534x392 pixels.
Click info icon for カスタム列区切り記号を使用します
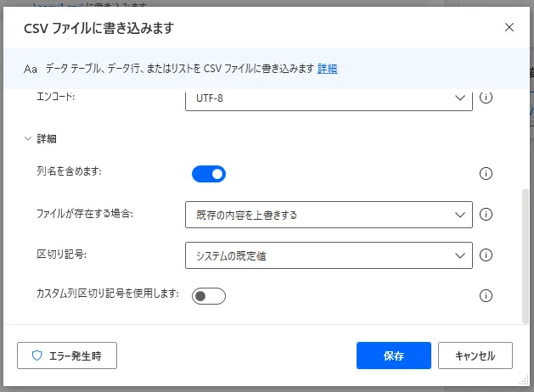pos(486,296)
